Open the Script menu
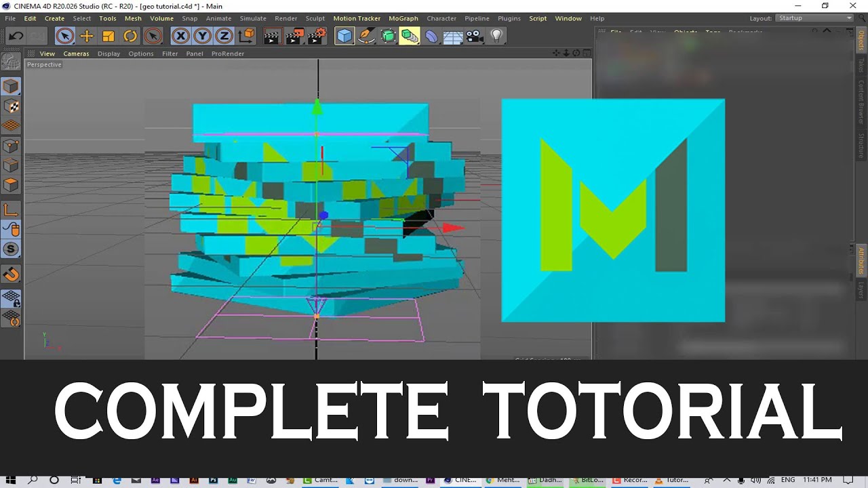The image size is (868, 488). click(x=538, y=18)
